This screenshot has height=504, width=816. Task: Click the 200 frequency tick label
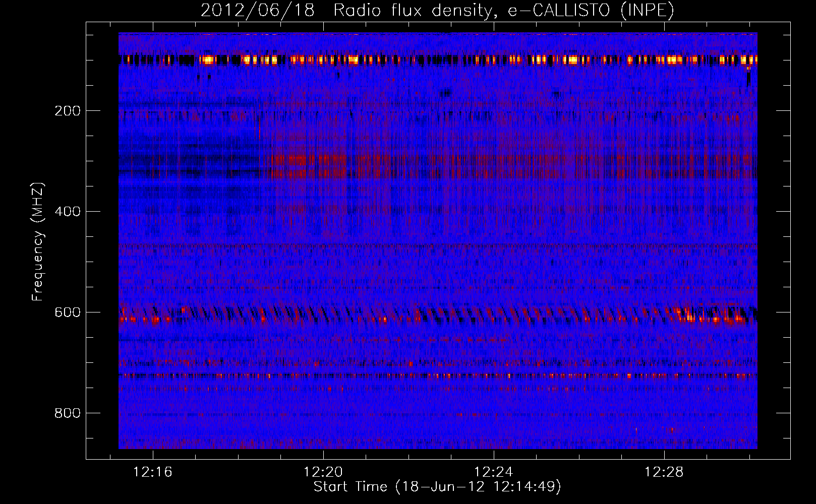click(x=68, y=111)
